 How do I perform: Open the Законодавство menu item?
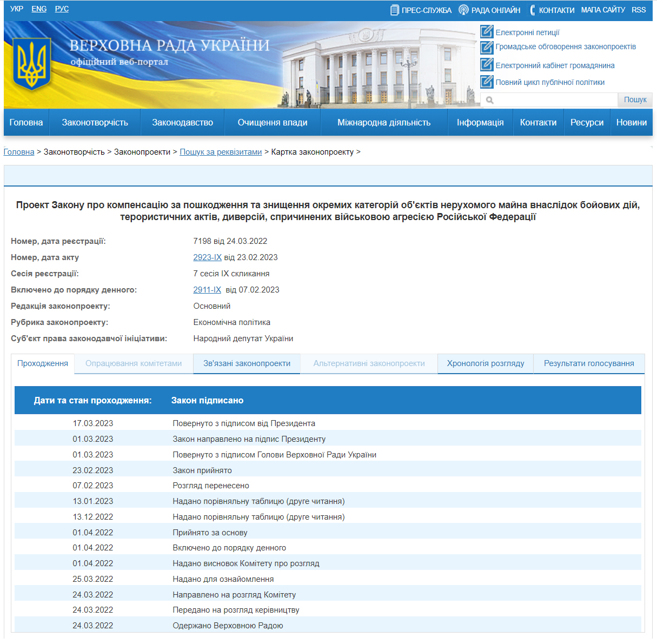point(182,122)
